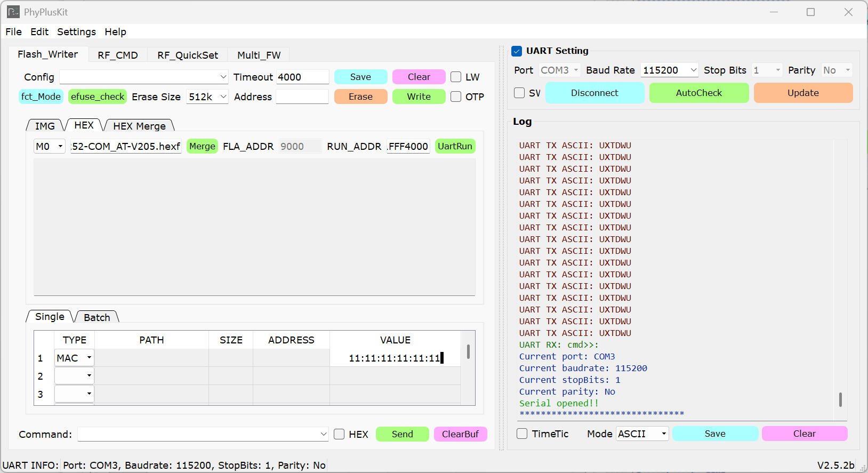Enable the SV checkbox
868x473 pixels.
coord(519,93)
